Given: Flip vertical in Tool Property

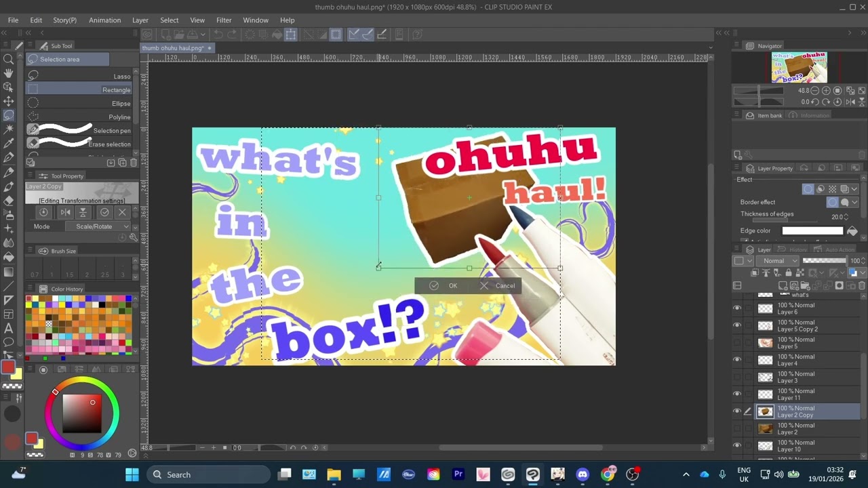Looking at the screenshot, I should point(83,212).
